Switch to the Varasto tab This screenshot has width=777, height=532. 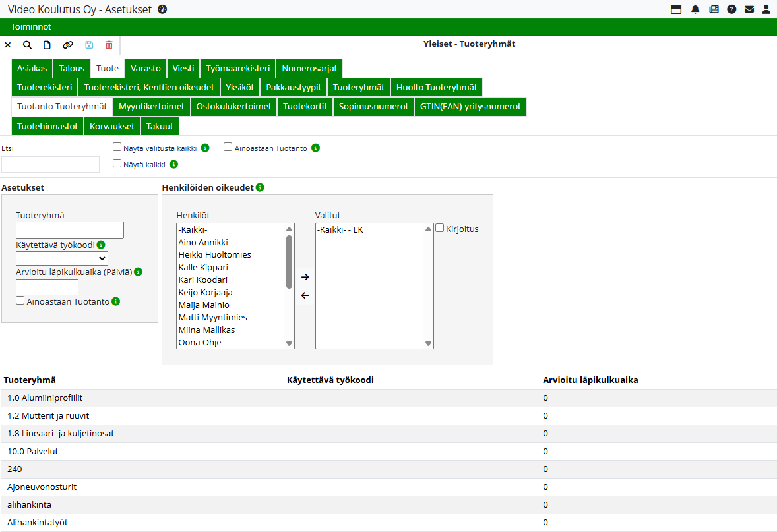(x=145, y=69)
